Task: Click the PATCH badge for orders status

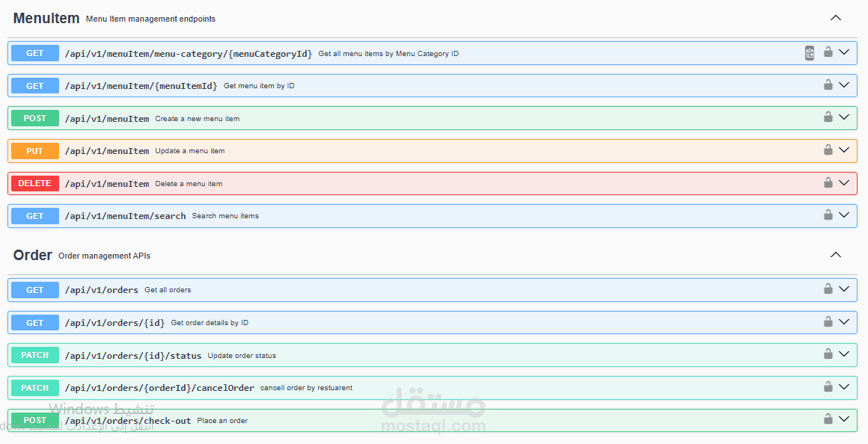Action: 35,355
